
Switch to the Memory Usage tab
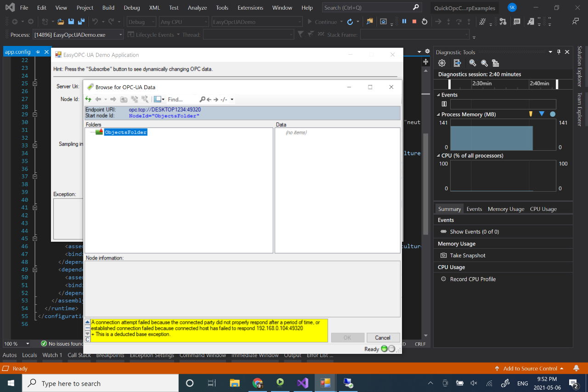pyautogui.click(x=506, y=209)
